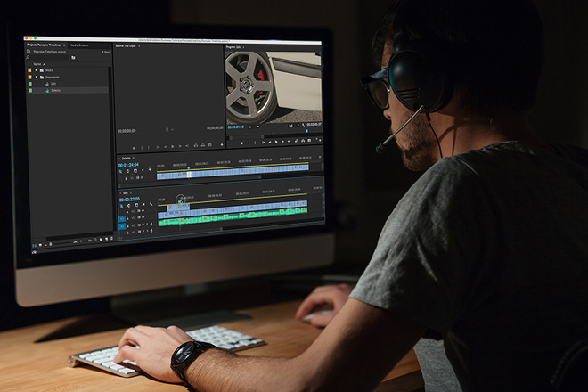Click the project panel search field
588x392 pixels.
click(x=47, y=58)
